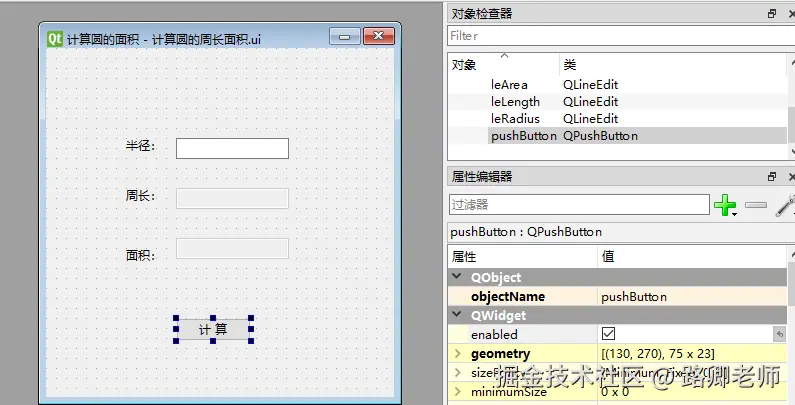Viewport: 795px width, 405px height.
Task: Click the Qt logo icon in form title bar
Action: click(55, 39)
